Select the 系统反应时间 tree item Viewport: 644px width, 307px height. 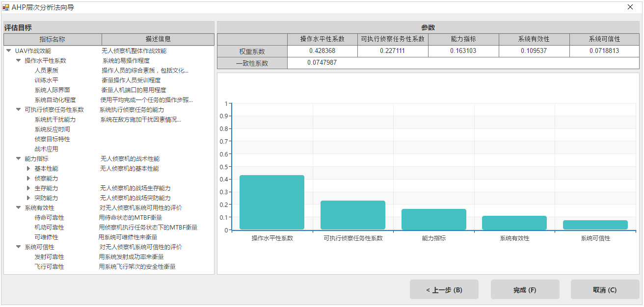click(x=52, y=129)
